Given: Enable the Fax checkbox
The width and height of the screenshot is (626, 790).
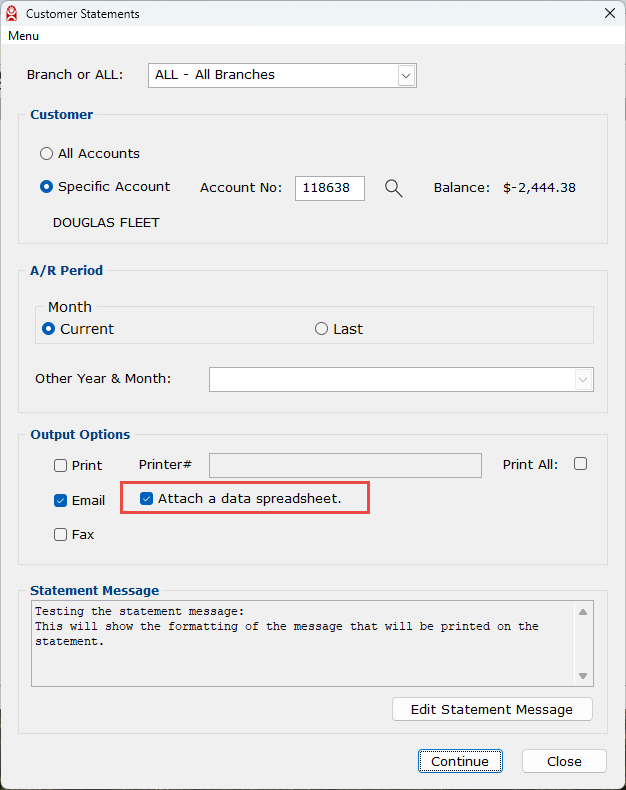Looking at the screenshot, I should [x=61, y=535].
